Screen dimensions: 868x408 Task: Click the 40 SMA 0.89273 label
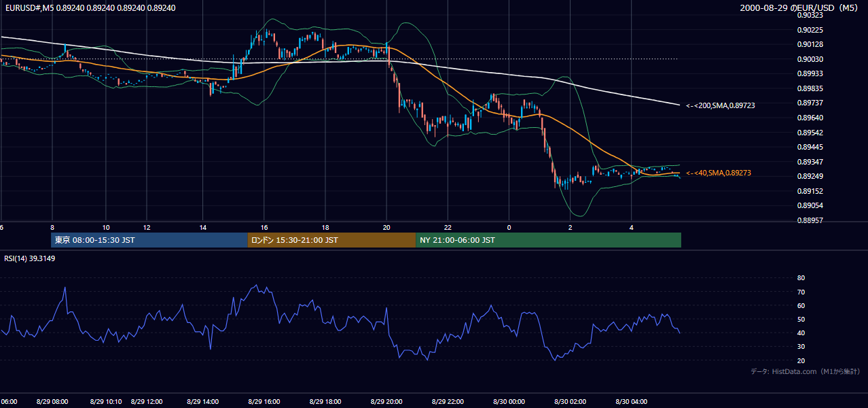point(719,173)
